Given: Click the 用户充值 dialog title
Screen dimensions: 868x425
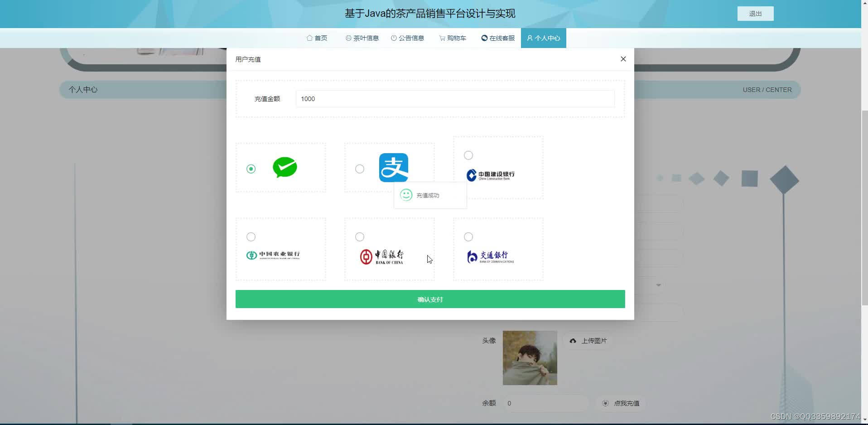Looking at the screenshot, I should point(248,59).
